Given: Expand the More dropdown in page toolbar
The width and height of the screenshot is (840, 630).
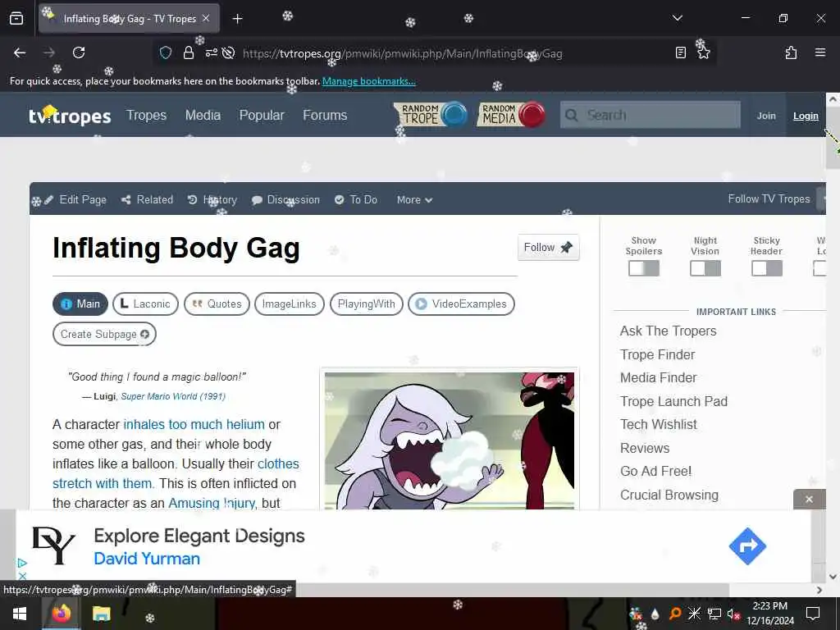Looking at the screenshot, I should 414,200.
